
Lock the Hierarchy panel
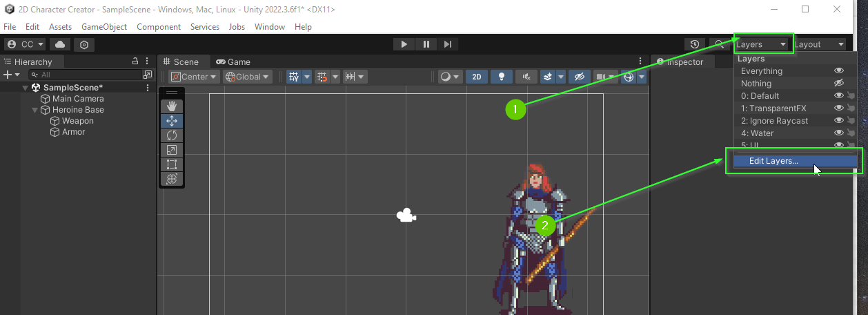point(135,61)
